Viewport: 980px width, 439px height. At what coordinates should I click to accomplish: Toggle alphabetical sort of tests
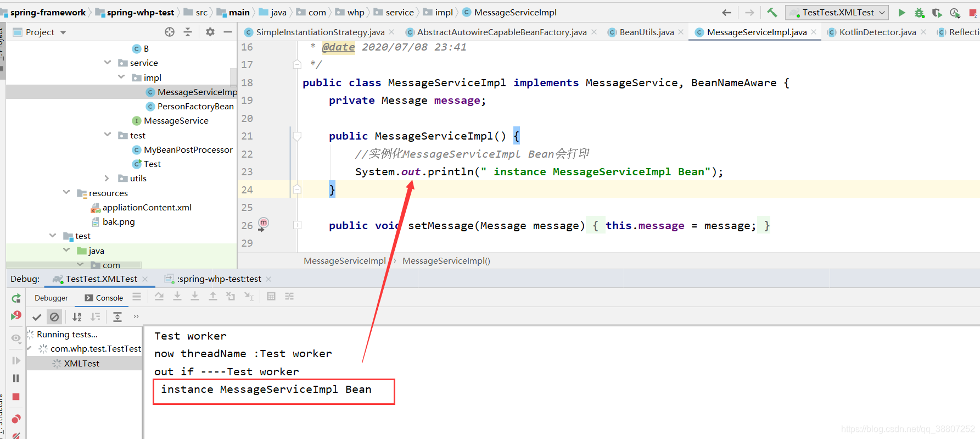coord(77,317)
